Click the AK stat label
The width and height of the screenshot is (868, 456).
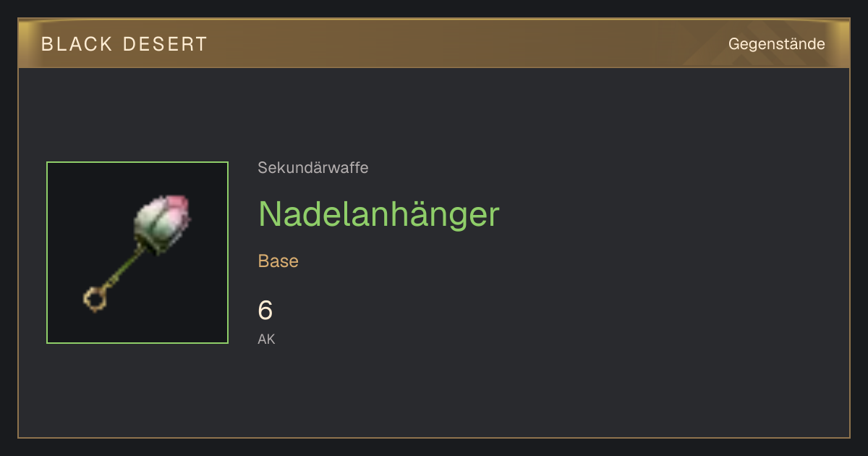(266, 339)
